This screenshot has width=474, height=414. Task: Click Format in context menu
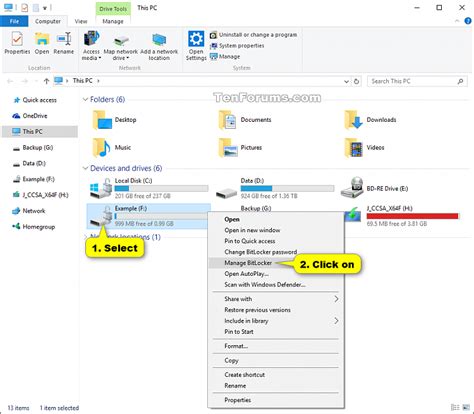click(276, 346)
